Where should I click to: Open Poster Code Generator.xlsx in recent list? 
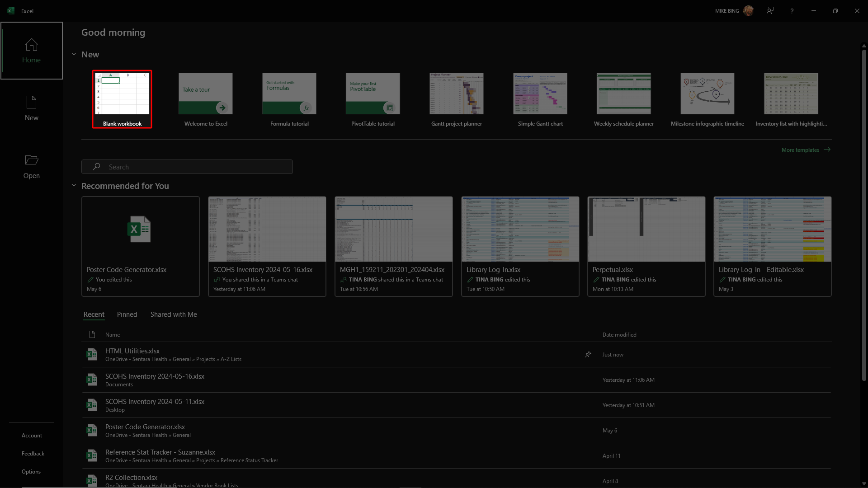[x=457, y=431]
